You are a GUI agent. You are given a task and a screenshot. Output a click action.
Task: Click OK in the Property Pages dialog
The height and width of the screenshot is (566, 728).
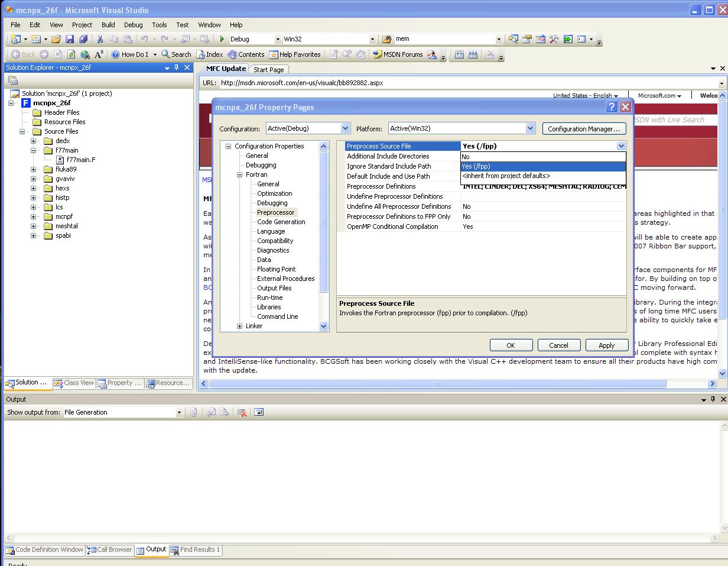point(511,345)
